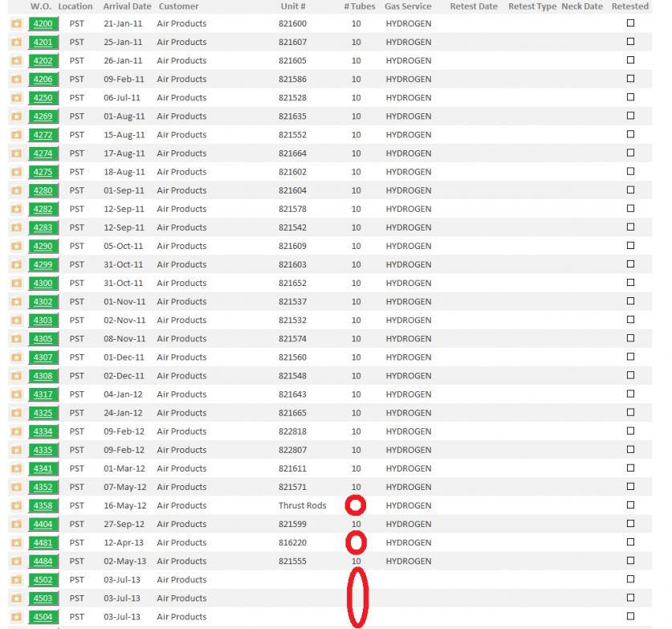Image resolution: width=672 pixels, height=629 pixels.
Task: Click arrival date 06-Jul-11
Action: point(122,98)
